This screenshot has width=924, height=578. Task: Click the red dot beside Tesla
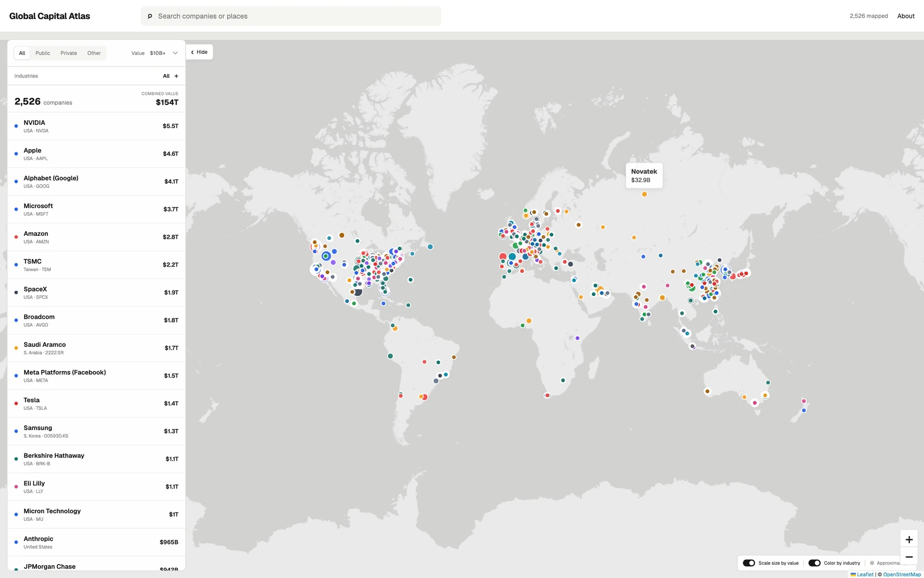pos(16,403)
